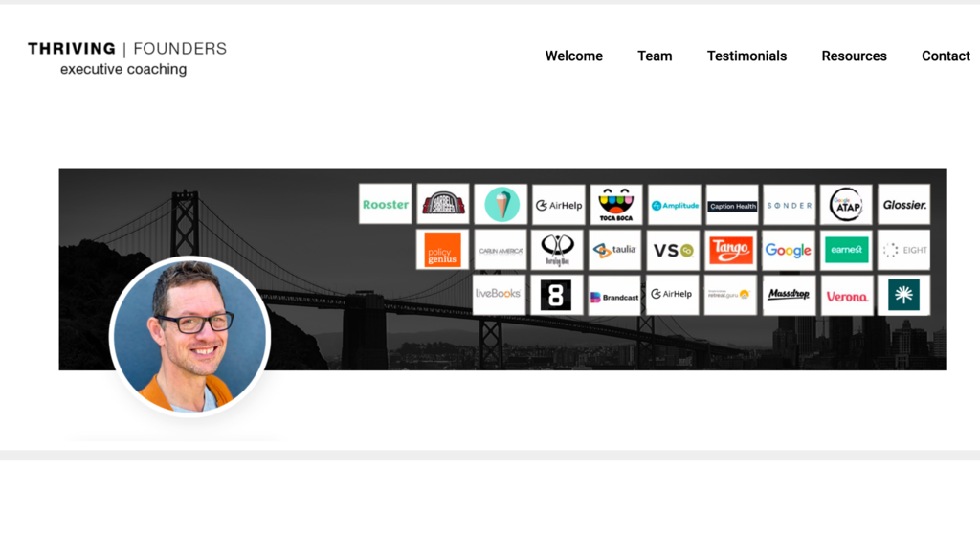Click the pink Verona logo

(846, 296)
